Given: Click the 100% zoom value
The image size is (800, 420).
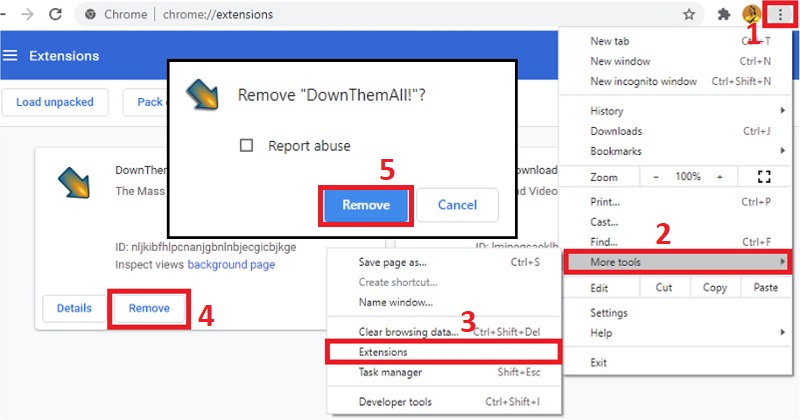Looking at the screenshot, I should pyautogui.click(x=688, y=177).
